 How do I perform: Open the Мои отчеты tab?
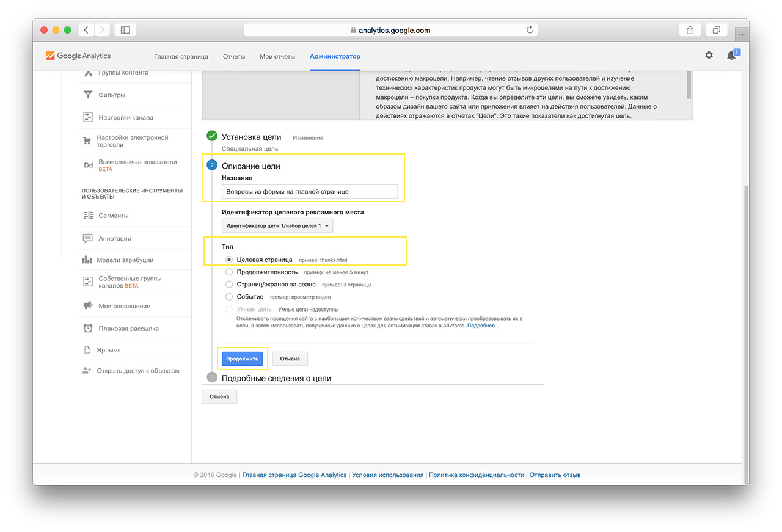point(277,56)
